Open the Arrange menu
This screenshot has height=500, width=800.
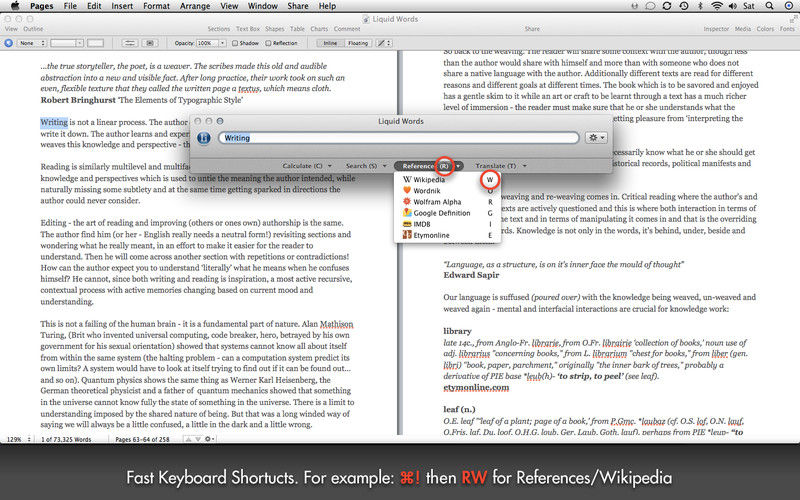(x=195, y=6)
